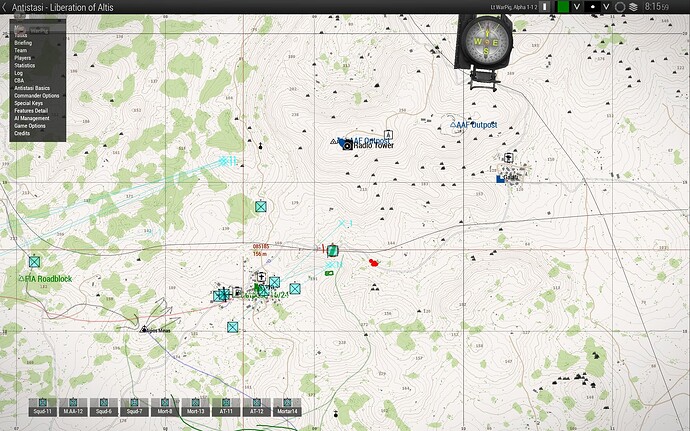Toggle the map textures layers icon

click(633, 7)
